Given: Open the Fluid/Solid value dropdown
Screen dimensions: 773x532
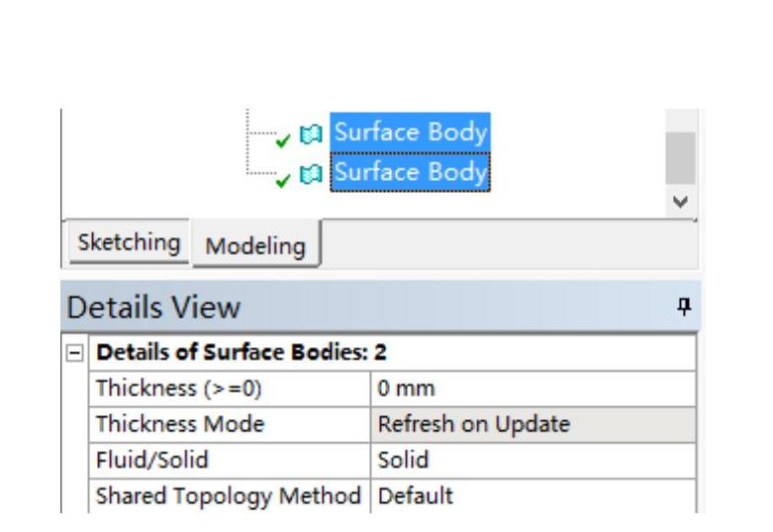Looking at the screenshot, I should [534, 459].
